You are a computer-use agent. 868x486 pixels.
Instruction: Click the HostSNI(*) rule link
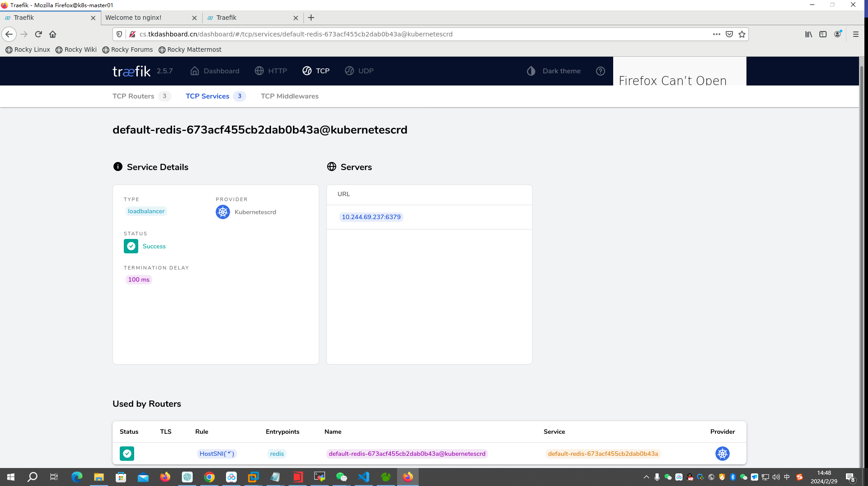(216, 453)
